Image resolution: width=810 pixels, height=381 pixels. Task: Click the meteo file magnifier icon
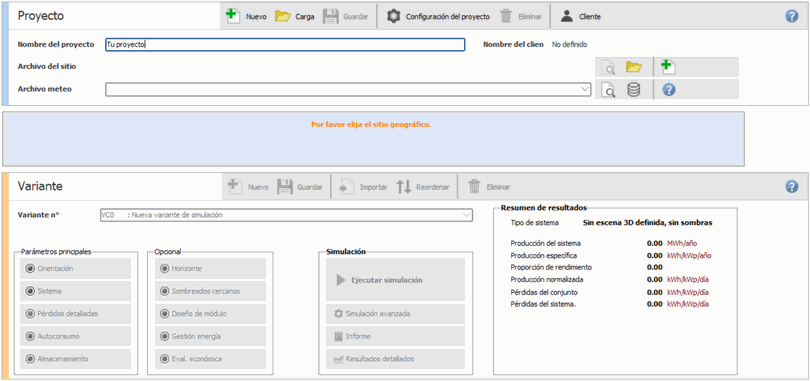(608, 90)
